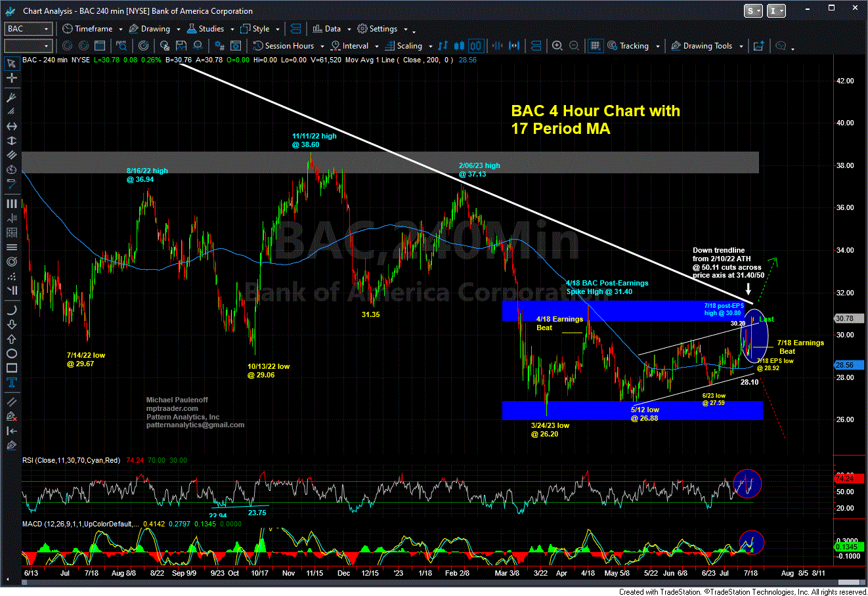Choose the up arrow drawing tool
The width and height of the screenshot is (868, 596).
point(11,339)
